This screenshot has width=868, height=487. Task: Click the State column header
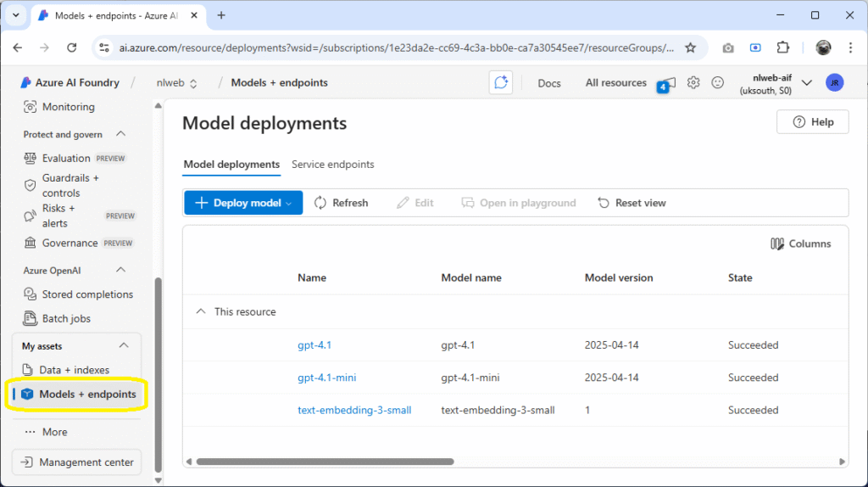tap(740, 277)
